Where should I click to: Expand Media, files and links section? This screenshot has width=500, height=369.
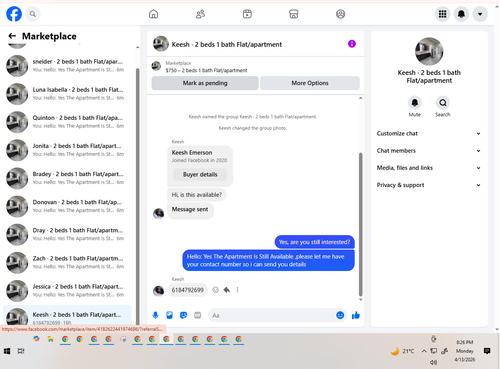pos(429,168)
